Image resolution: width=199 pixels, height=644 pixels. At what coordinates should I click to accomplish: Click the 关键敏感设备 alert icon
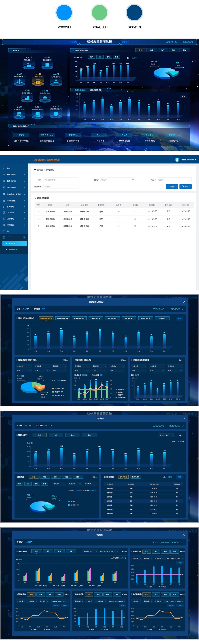click(56, 114)
